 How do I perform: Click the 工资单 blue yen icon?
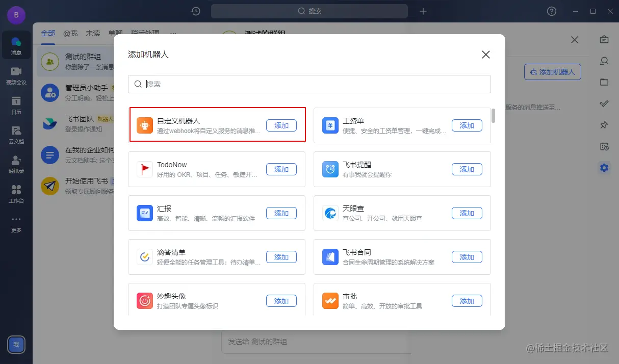330,125
